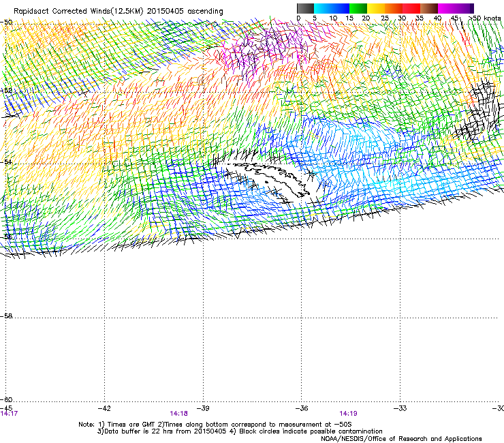Click the longitude label '-36'
This screenshot has width=504, height=443.
302,408
